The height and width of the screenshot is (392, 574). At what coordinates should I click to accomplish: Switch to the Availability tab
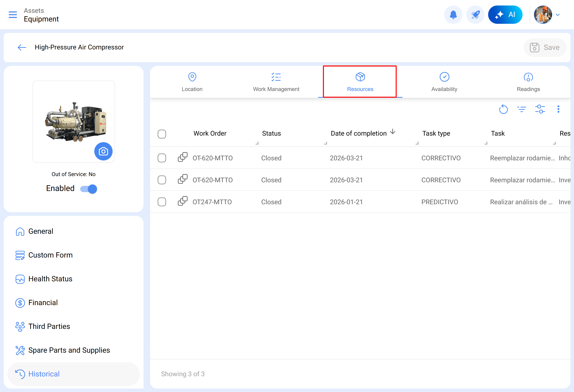[444, 82]
